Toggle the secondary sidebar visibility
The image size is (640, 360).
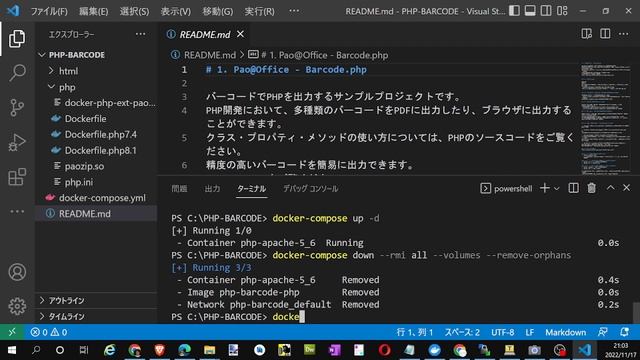coord(546,11)
